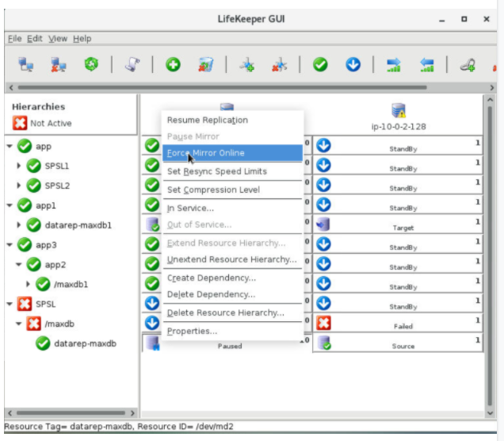Select Set Resync Speed Limits
This screenshot has height=441, width=504.
(x=232, y=171)
